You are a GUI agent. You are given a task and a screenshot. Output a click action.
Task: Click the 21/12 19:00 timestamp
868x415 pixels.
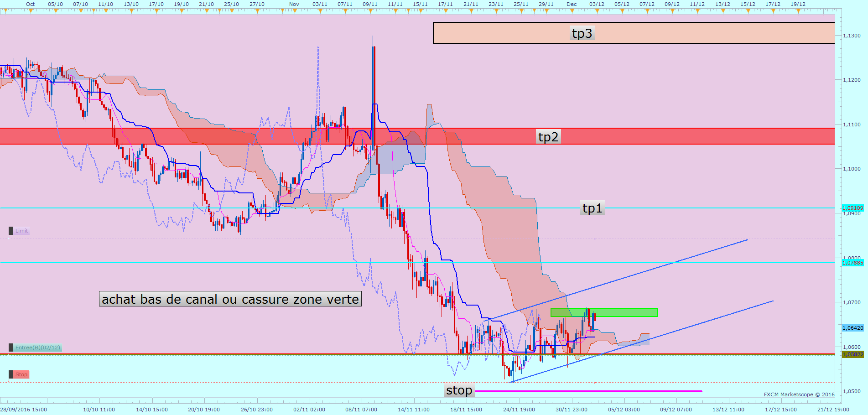[x=833, y=410]
